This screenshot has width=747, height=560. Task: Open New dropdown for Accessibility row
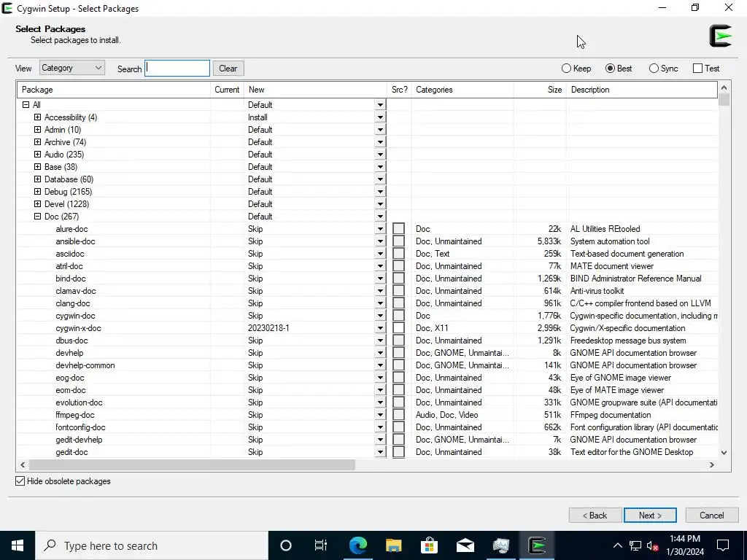[379, 117]
